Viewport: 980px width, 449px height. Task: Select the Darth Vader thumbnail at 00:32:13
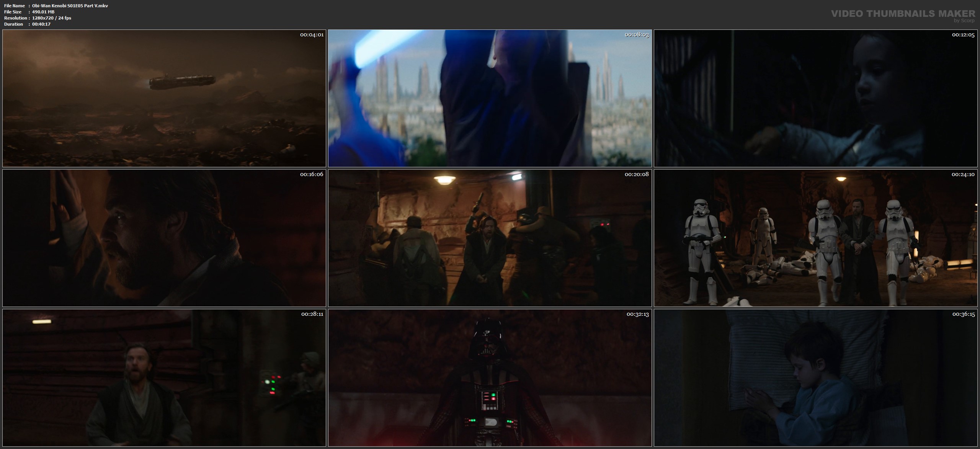tap(490, 378)
